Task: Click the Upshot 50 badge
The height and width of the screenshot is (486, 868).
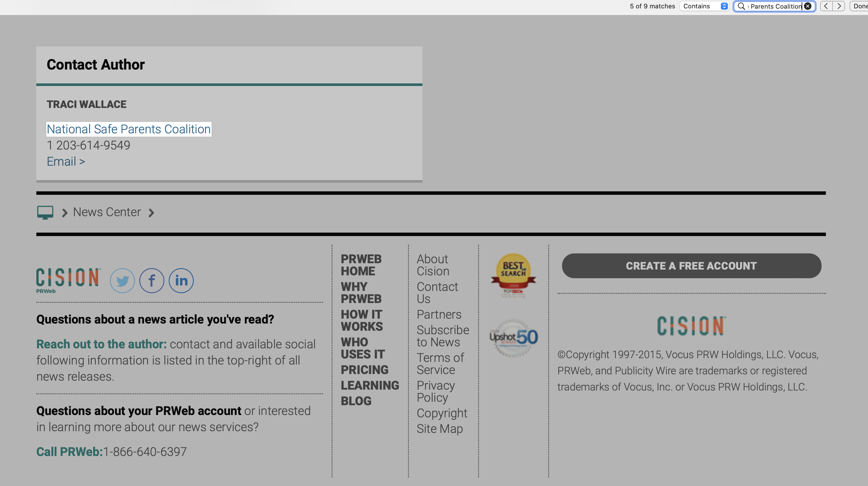Action: [514, 338]
